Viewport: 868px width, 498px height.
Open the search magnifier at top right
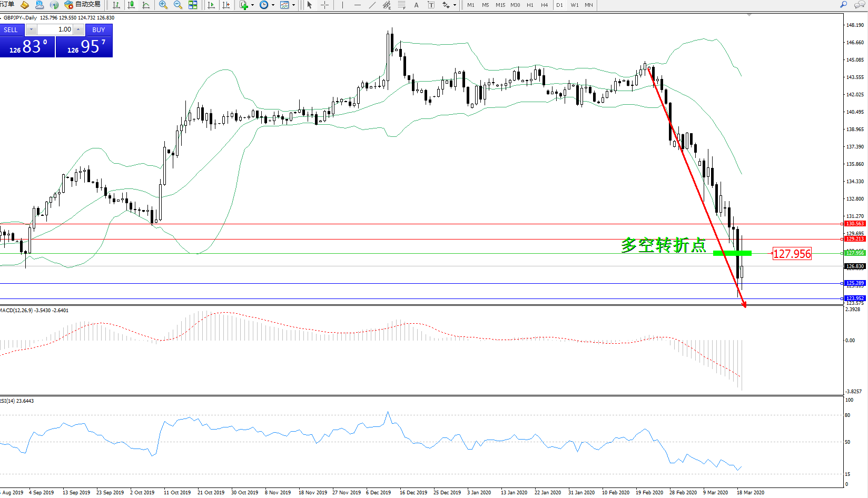[x=843, y=5]
